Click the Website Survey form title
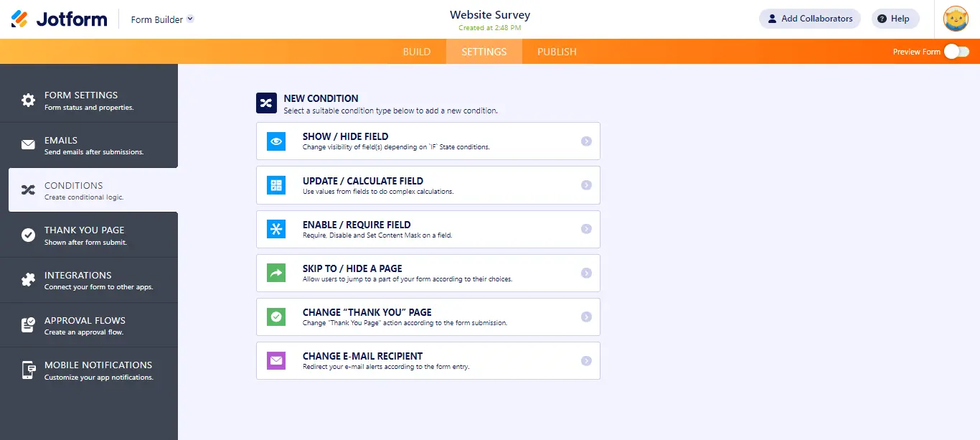Screen dimensions: 980x440 click(490, 14)
